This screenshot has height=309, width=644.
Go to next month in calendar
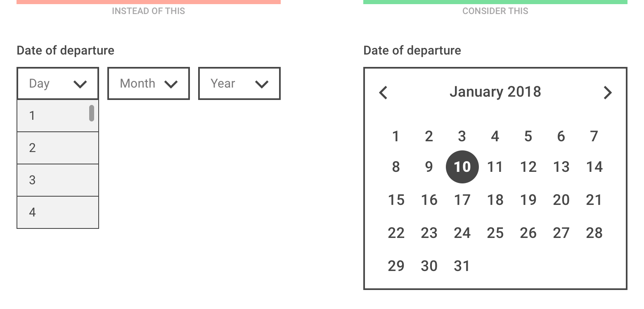click(x=607, y=93)
